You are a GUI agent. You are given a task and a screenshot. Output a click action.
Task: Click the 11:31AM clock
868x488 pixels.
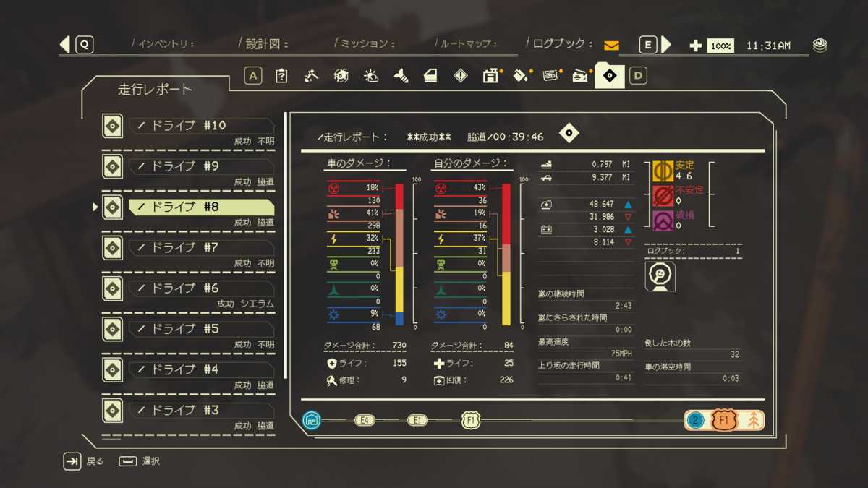tap(768, 46)
